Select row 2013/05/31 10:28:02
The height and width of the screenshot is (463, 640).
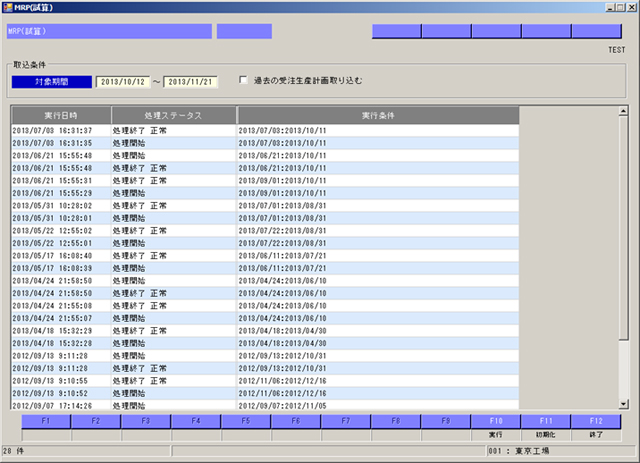[x=265, y=206]
